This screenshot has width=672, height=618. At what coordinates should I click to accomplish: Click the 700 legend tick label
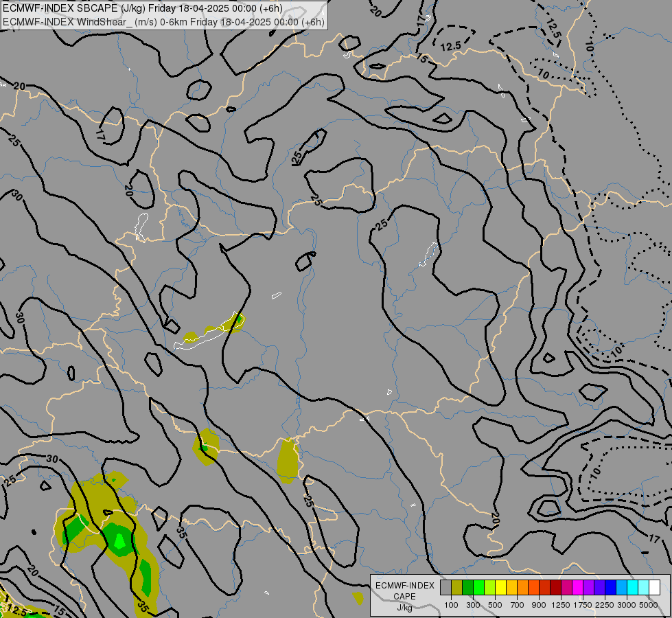[518, 605]
